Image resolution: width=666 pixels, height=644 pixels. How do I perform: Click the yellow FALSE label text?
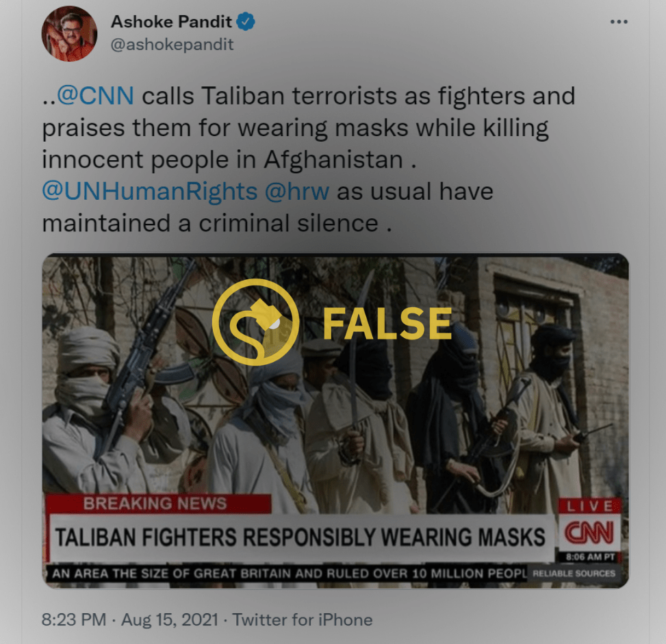[x=387, y=324]
